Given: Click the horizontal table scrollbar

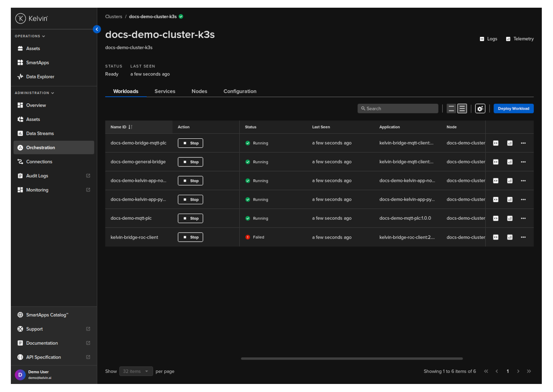Looking at the screenshot, I should coord(351,358).
